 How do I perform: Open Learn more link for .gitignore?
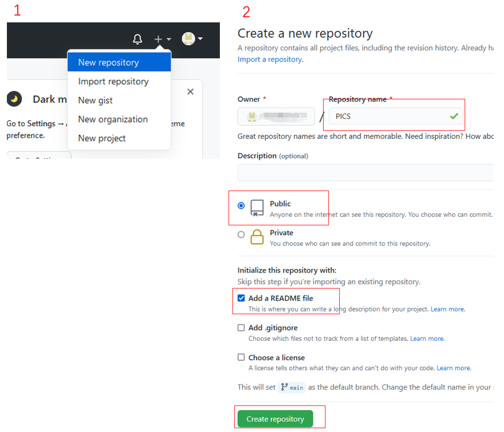(427, 338)
